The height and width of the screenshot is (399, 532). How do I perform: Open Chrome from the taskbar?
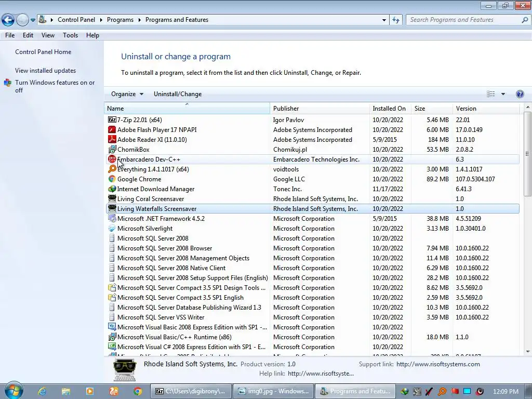[x=138, y=391]
